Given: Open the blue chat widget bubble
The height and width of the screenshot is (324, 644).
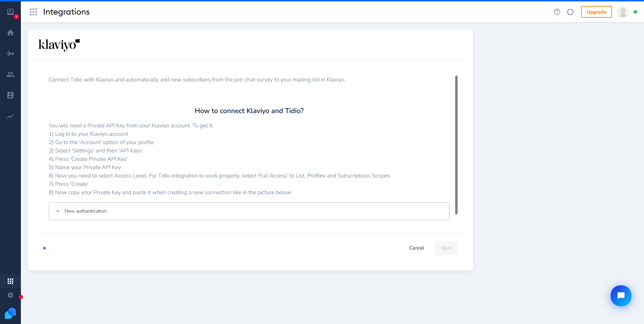Looking at the screenshot, I should (621, 296).
